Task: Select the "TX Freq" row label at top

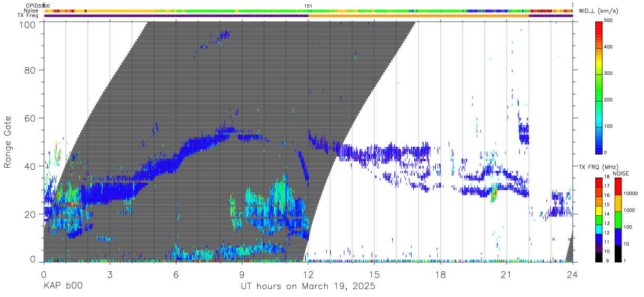Action: coord(28,15)
